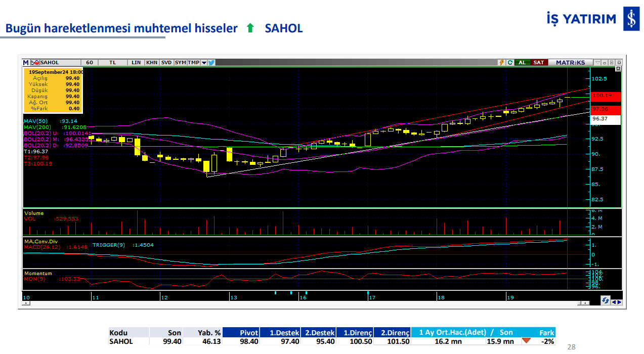644x354 pixels.
Task: Click the lightning bolt quick-order icon
Action: click(501, 63)
